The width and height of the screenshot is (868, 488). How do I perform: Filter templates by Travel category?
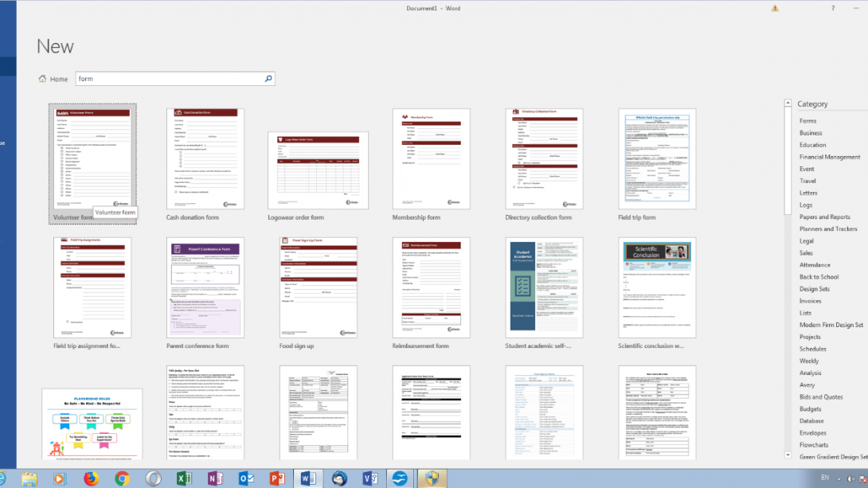tap(807, 180)
